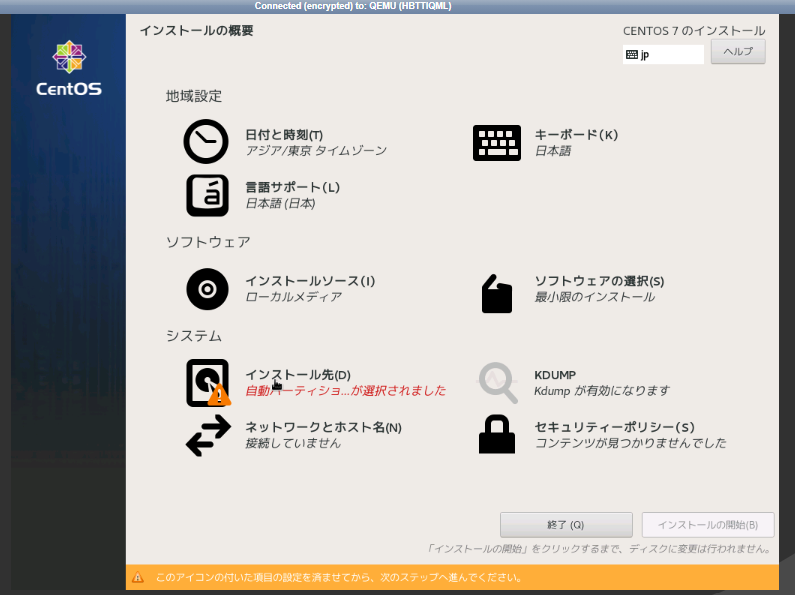Click the CENTOS 7 のインストール title
795x595 pixels.
pyautogui.click(x=694, y=31)
